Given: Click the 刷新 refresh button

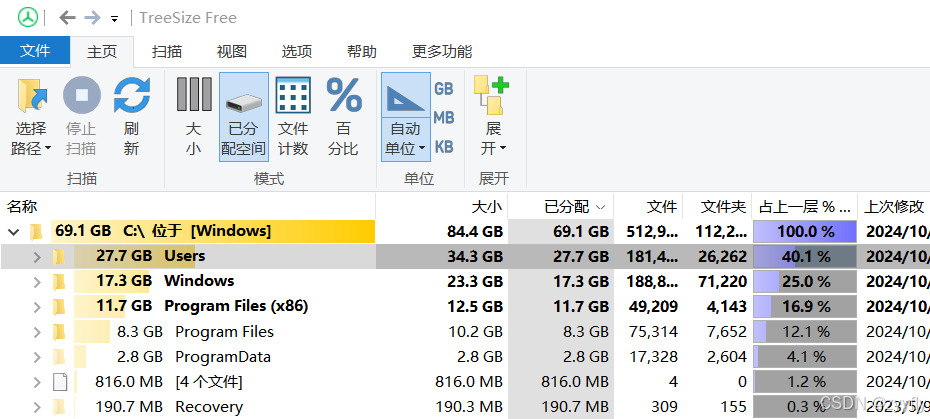Looking at the screenshot, I should point(131,117).
